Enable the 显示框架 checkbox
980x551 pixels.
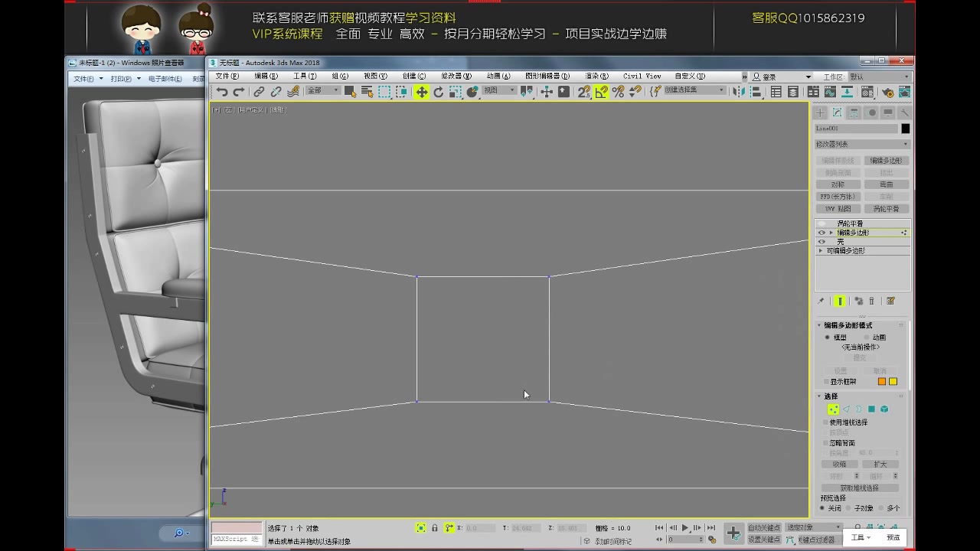pos(825,381)
